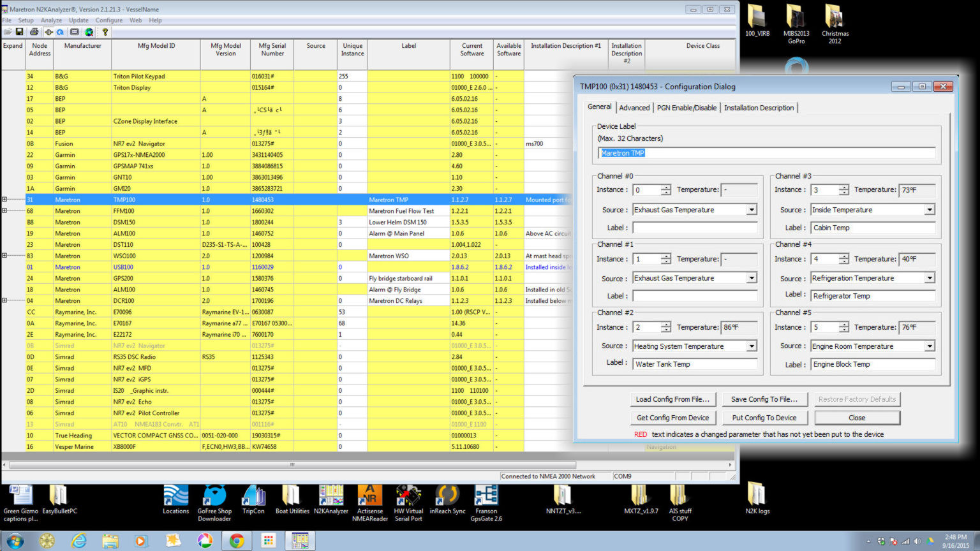Open Channel #2 Source dropdown showing Heating System Temperature

pyautogui.click(x=752, y=346)
